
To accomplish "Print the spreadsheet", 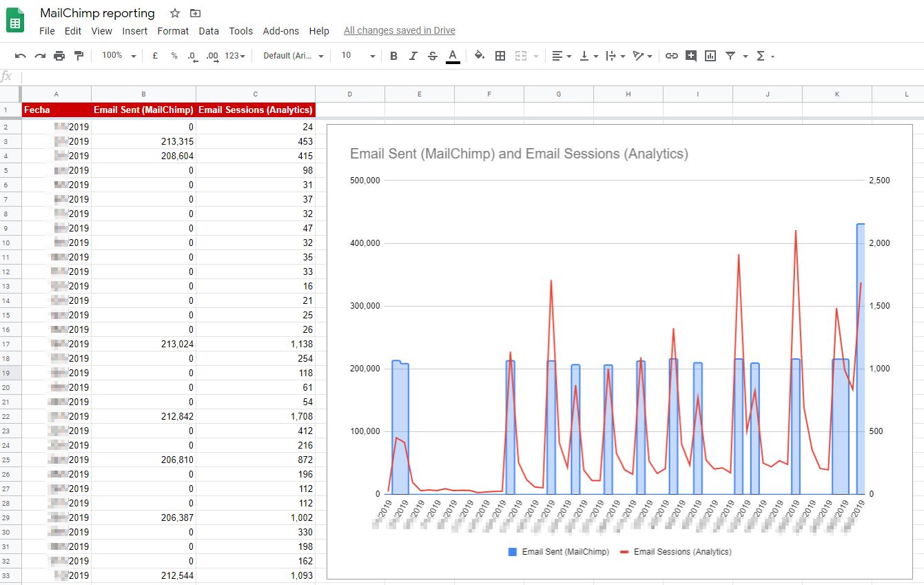I will coord(59,56).
